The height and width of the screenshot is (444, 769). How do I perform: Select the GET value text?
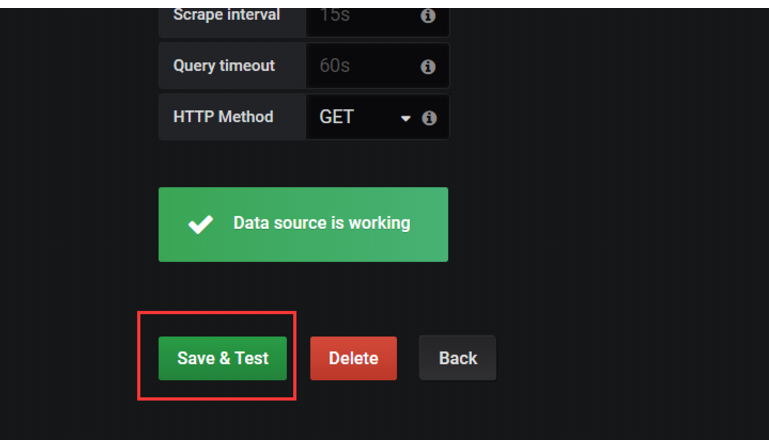[336, 117]
